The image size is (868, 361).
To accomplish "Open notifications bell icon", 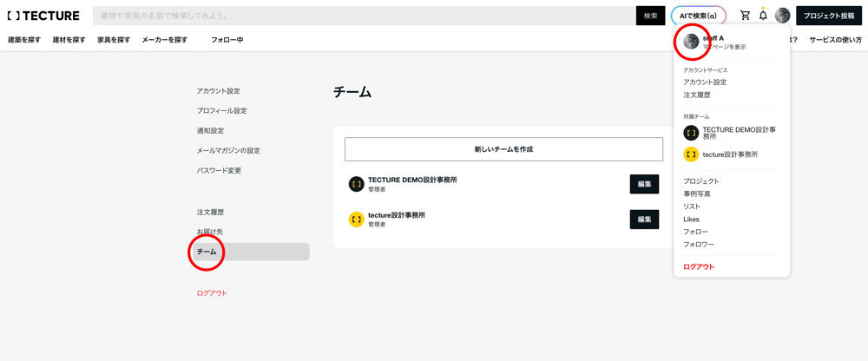I will click(x=763, y=16).
